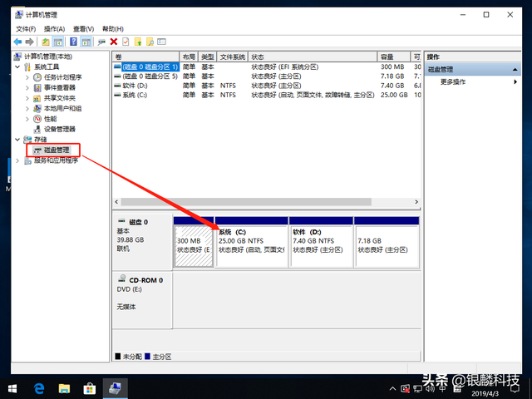Select volume row (磁盘 0 磁盘分区 5)
The image size is (532, 399).
[x=267, y=76]
